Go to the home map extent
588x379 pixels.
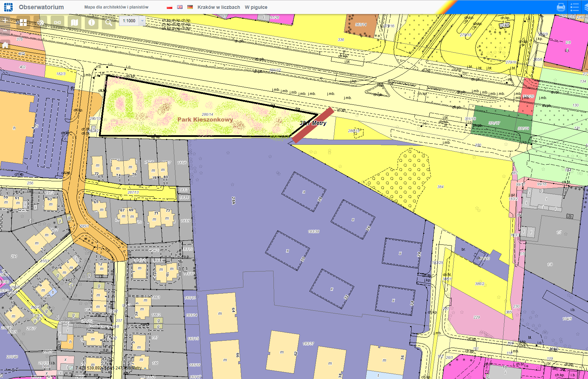[x=5, y=45]
